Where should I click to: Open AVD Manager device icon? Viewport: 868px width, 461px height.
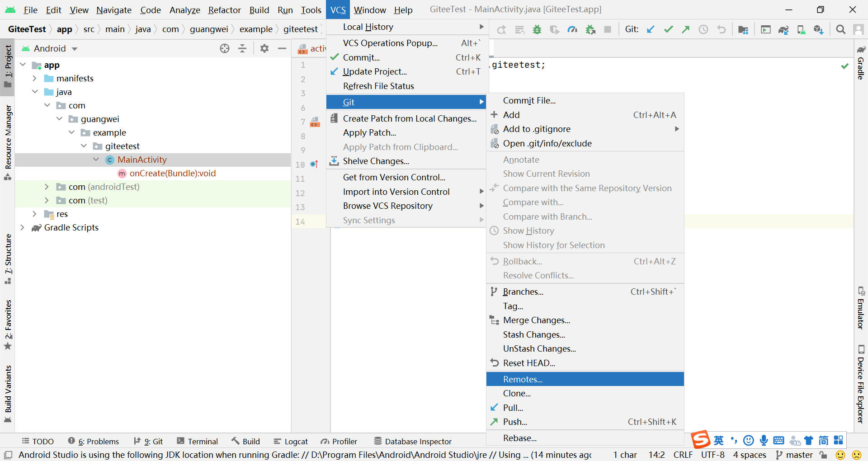(801, 29)
